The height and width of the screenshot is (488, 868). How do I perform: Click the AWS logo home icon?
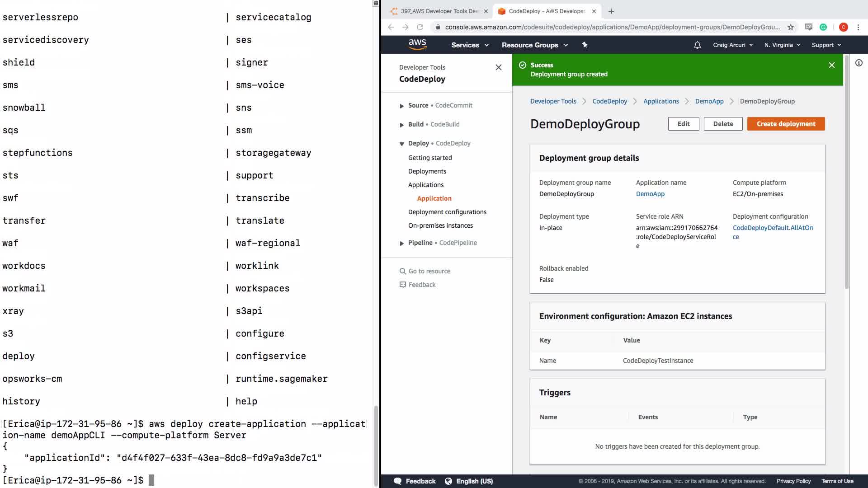(x=417, y=44)
